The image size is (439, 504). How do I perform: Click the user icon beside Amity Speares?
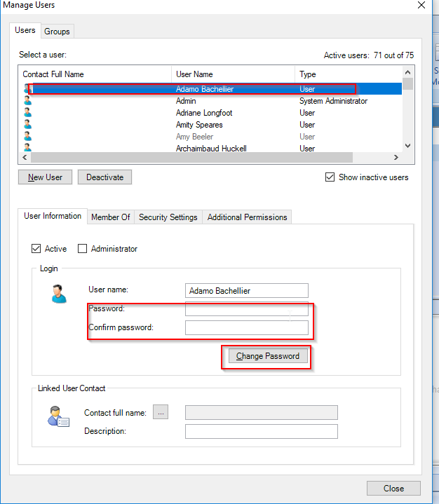27,124
